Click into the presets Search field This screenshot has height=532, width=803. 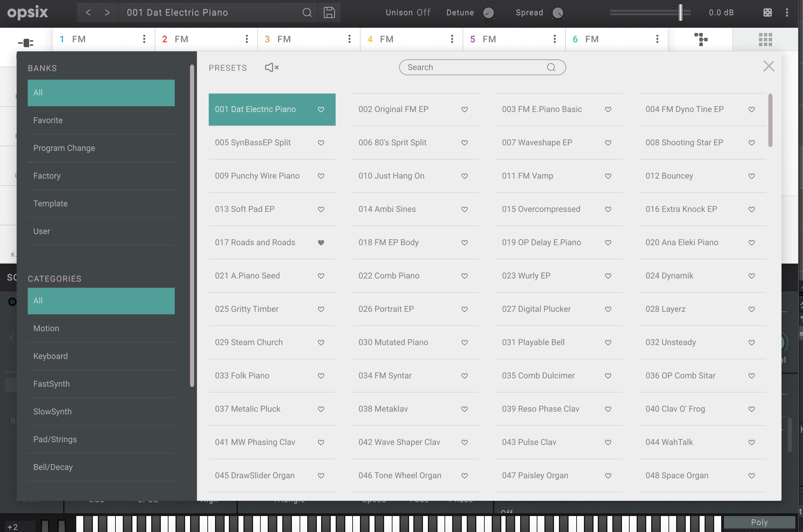pyautogui.click(x=475, y=67)
